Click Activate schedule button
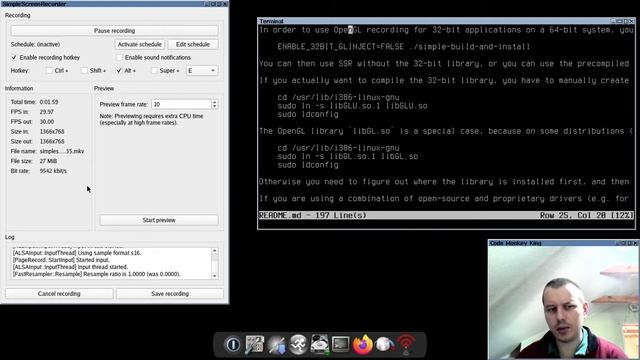The height and width of the screenshot is (360, 640). pyautogui.click(x=140, y=44)
